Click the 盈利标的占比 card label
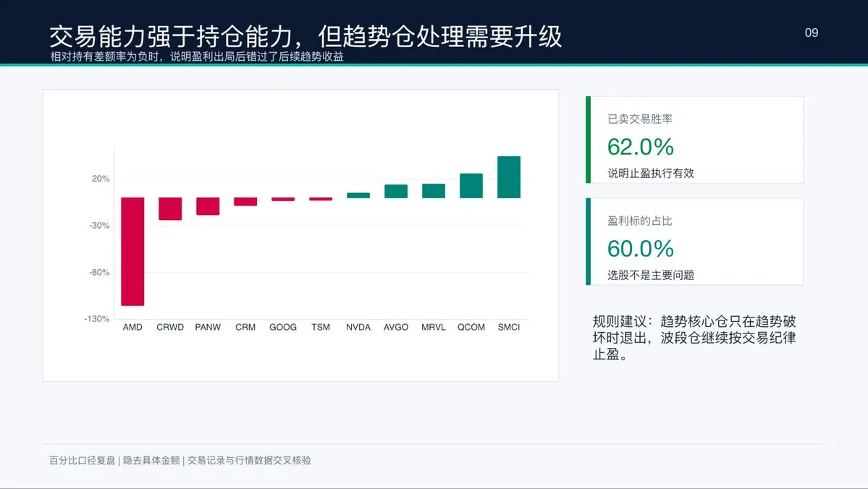Image resolution: width=868 pixels, height=489 pixels. (640, 221)
